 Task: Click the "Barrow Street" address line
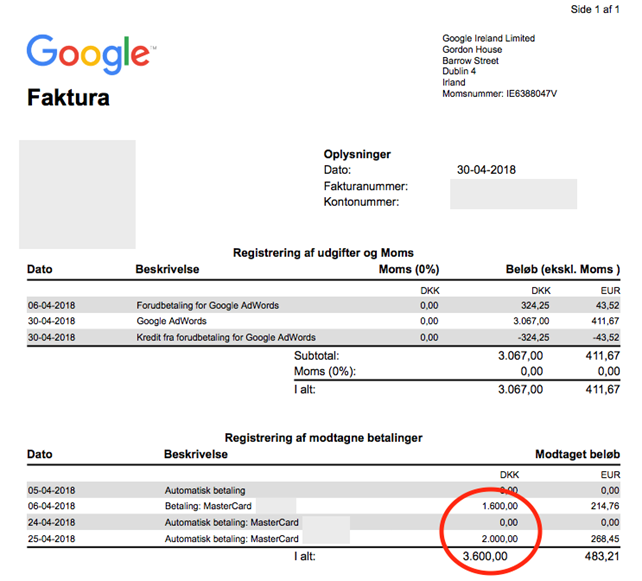click(x=470, y=61)
